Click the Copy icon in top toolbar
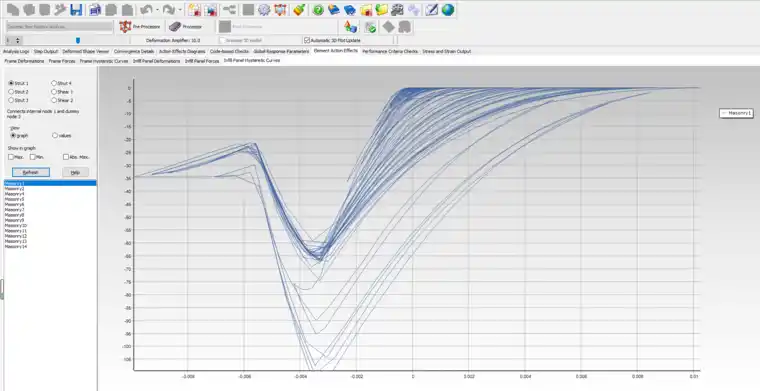The height and width of the screenshot is (391, 760). coord(111,9)
